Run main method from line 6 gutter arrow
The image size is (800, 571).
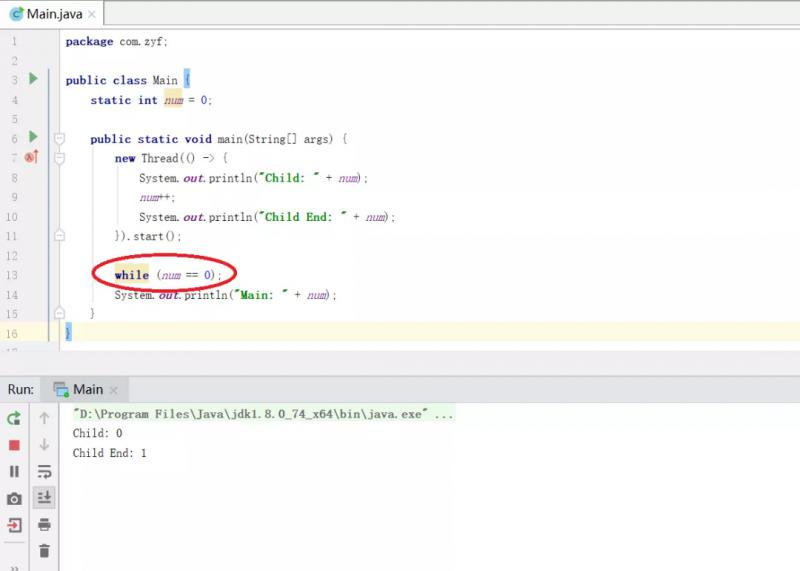pyautogui.click(x=33, y=137)
